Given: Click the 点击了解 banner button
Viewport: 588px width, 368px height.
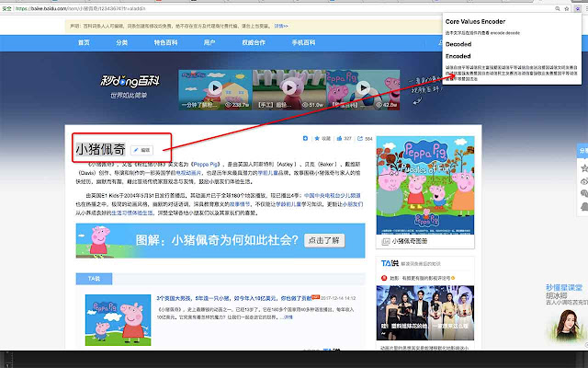Looking at the screenshot, I should point(324,240).
